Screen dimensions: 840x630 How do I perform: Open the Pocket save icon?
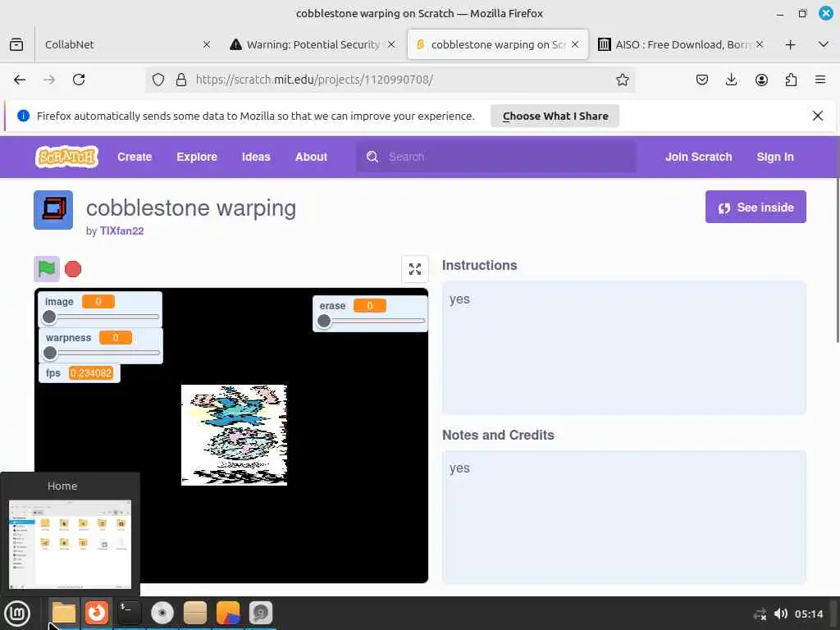click(702, 80)
